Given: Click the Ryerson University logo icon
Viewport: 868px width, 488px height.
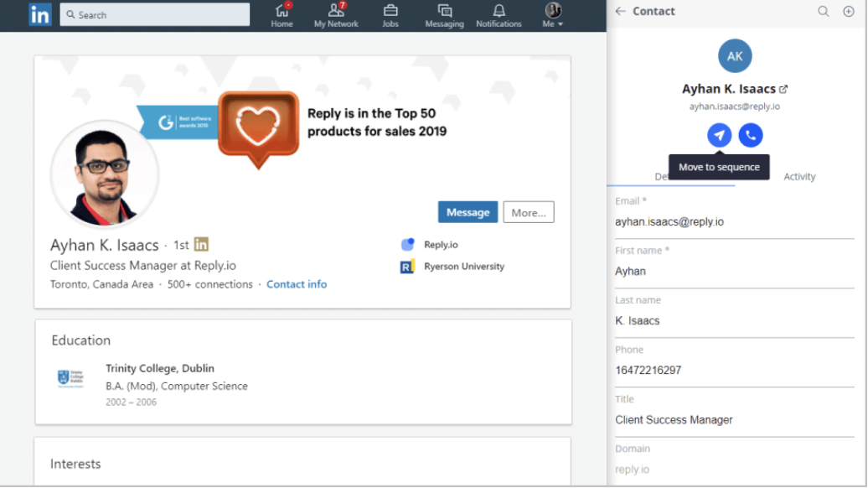Looking at the screenshot, I should [x=407, y=267].
